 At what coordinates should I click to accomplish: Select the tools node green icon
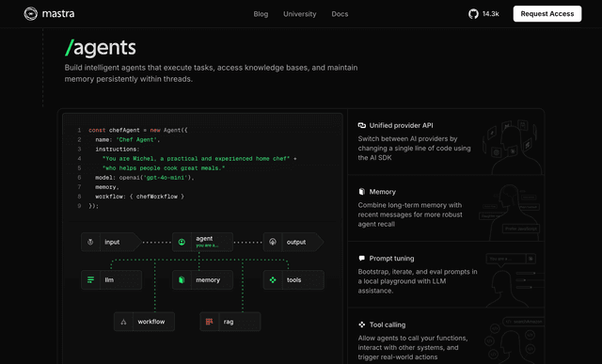(x=273, y=280)
